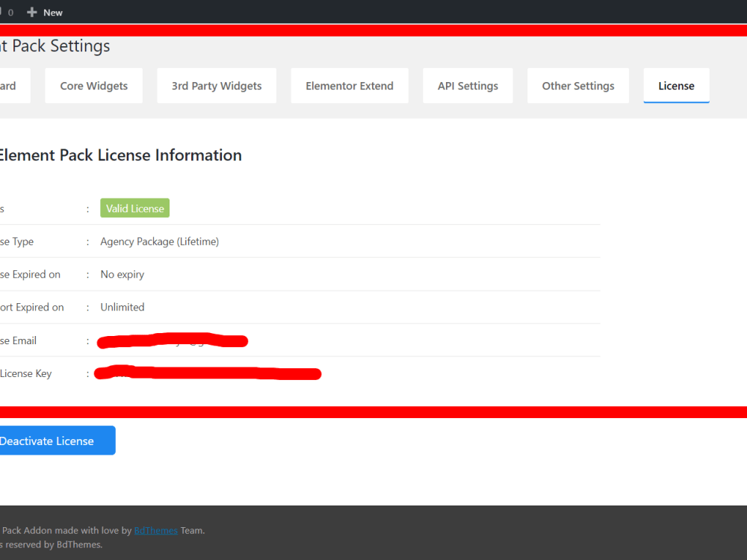Viewport: 747px width, 560px height.
Task: Switch to the 3rd Party Widgets tab
Action: click(216, 85)
